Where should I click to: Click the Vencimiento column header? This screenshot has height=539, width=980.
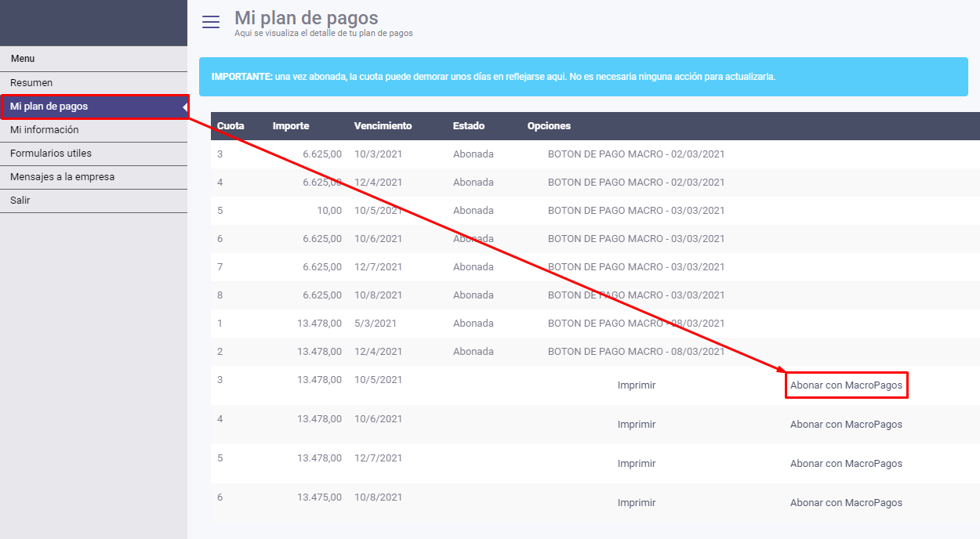(383, 126)
